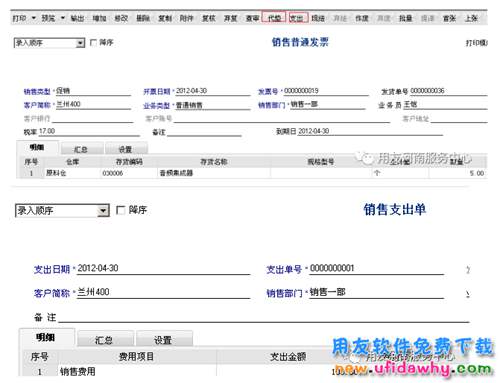Click the 到期日 field 2012-04-30
This screenshot has width=500, height=383.
pos(370,131)
